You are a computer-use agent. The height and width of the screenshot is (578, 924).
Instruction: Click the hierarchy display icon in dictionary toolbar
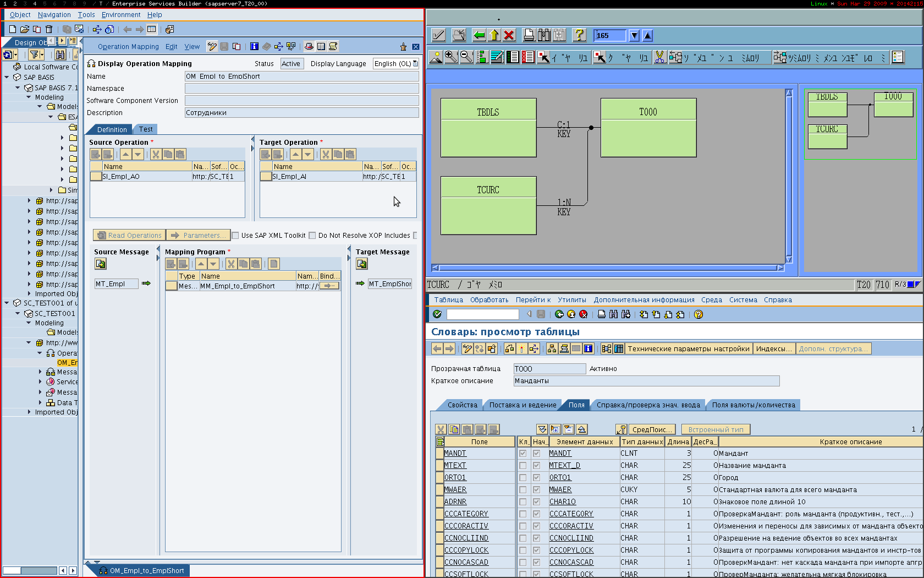pyautogui.click(x=552, y=348)
